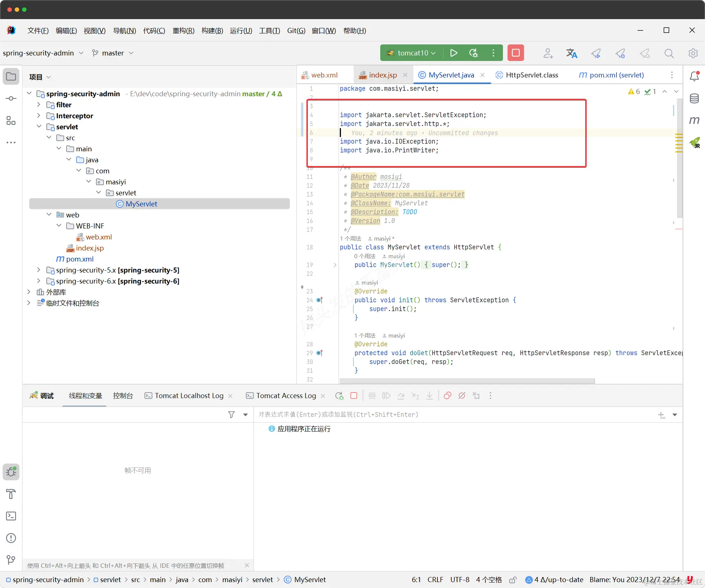Click View Breakpoints red circles icon
Image resolution: width=705 pixels, height=588 pixels.
tap(447, 396)
